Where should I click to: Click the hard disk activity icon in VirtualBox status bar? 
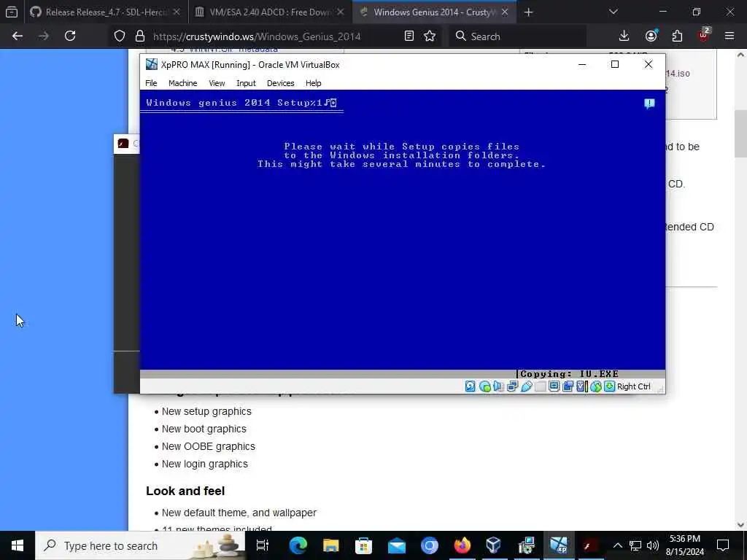pyautogui.click(x=471, y=386)
